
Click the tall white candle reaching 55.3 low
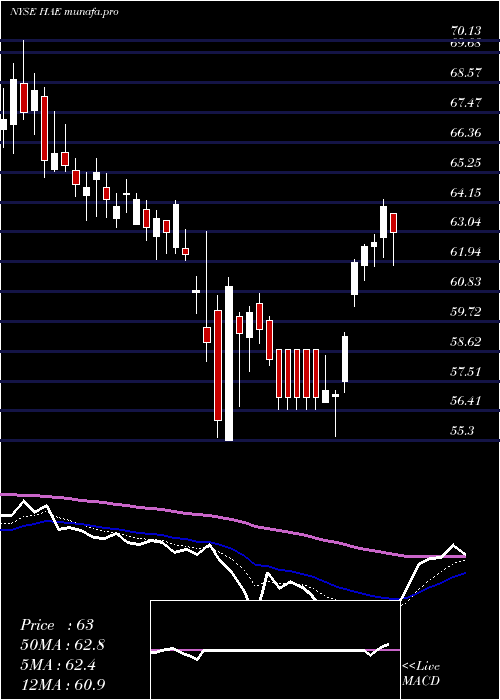tap(229, 363)
